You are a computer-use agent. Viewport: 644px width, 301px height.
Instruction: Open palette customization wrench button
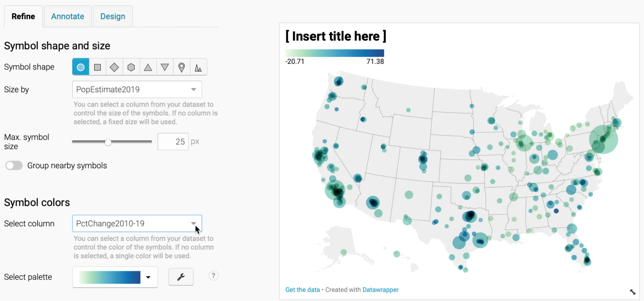181,277
